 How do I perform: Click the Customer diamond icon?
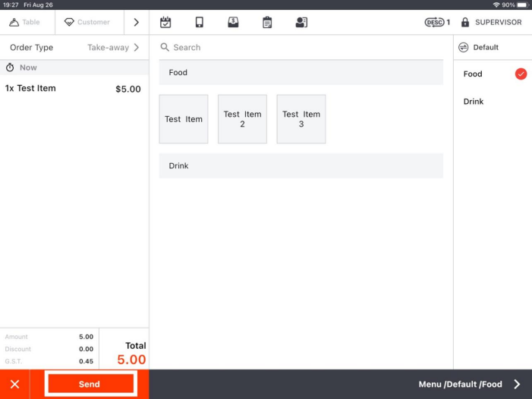click(x=69, y=22)
